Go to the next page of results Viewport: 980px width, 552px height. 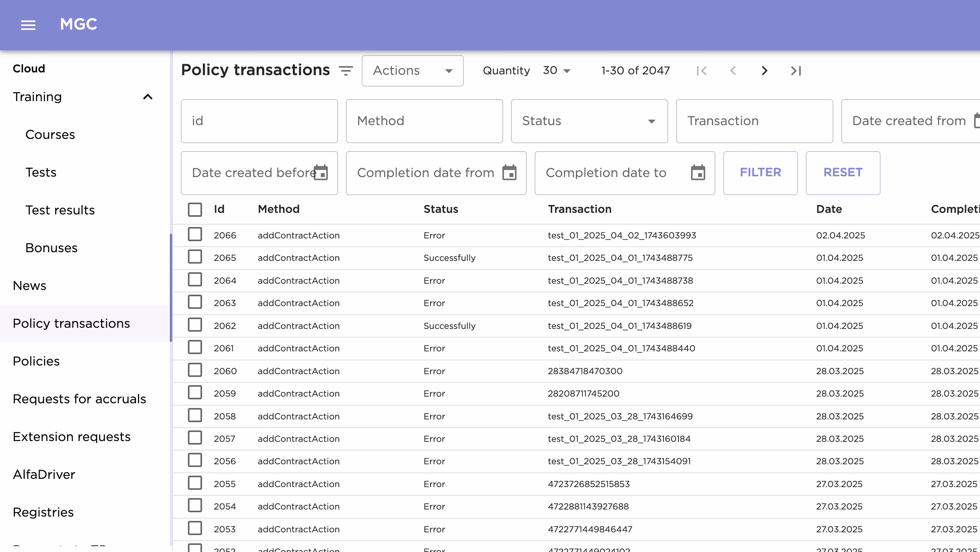coord(764,71)
